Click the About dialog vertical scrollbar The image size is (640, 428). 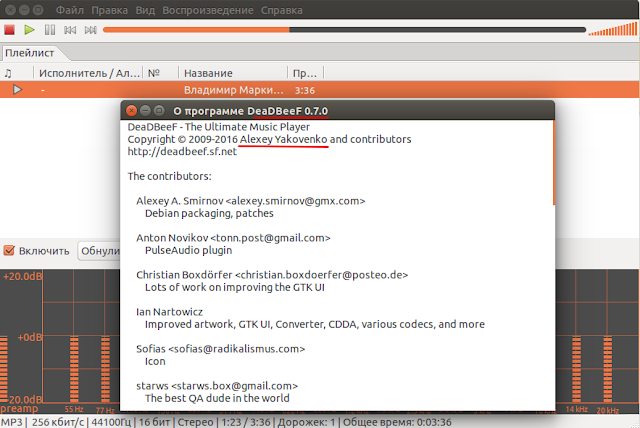(x=554, y=162)
